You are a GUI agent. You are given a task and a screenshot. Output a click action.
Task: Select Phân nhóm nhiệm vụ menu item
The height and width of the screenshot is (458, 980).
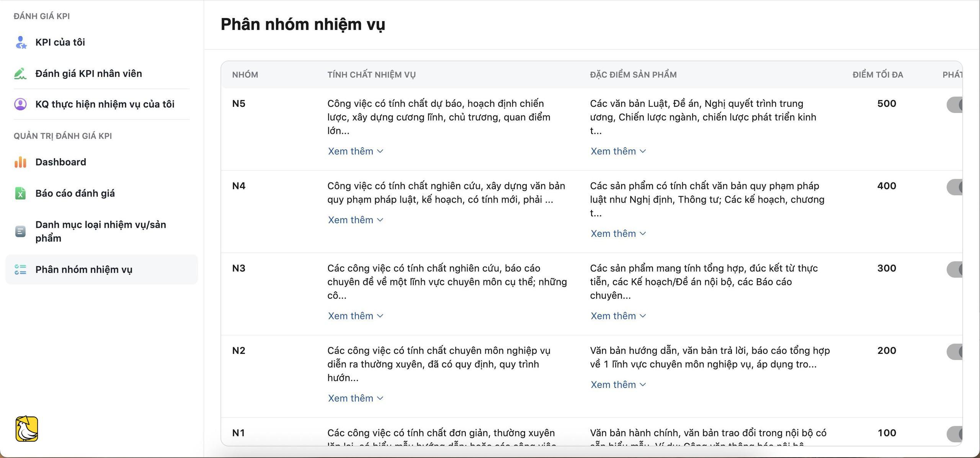pos(101,270)
